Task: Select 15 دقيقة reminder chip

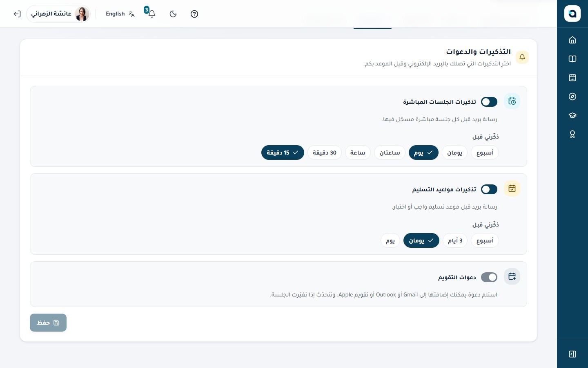Action: (283, 153)
